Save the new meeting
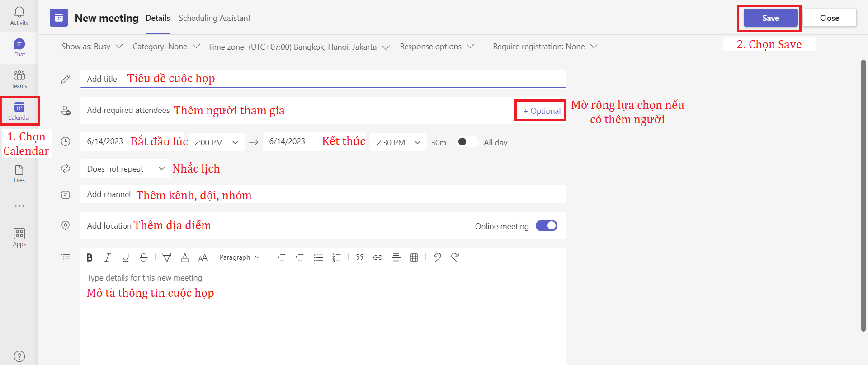The width and height of the screenshot is (868, 365). coord(770,18)
